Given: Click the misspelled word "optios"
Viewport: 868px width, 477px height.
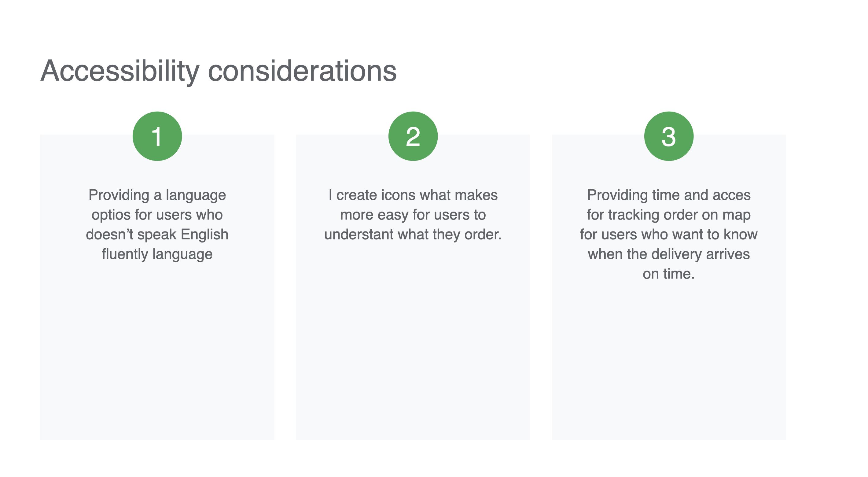Looking at the screenshot, I should tap(111, 215).
